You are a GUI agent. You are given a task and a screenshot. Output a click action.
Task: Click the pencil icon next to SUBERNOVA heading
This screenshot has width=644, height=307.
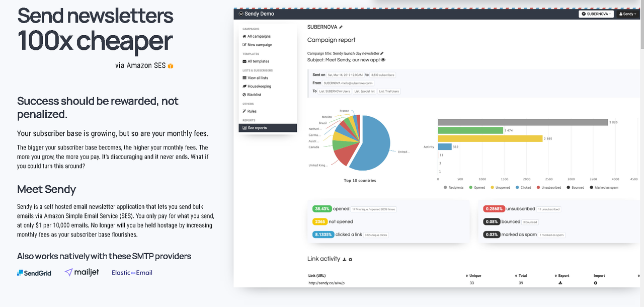coord(341,27)
